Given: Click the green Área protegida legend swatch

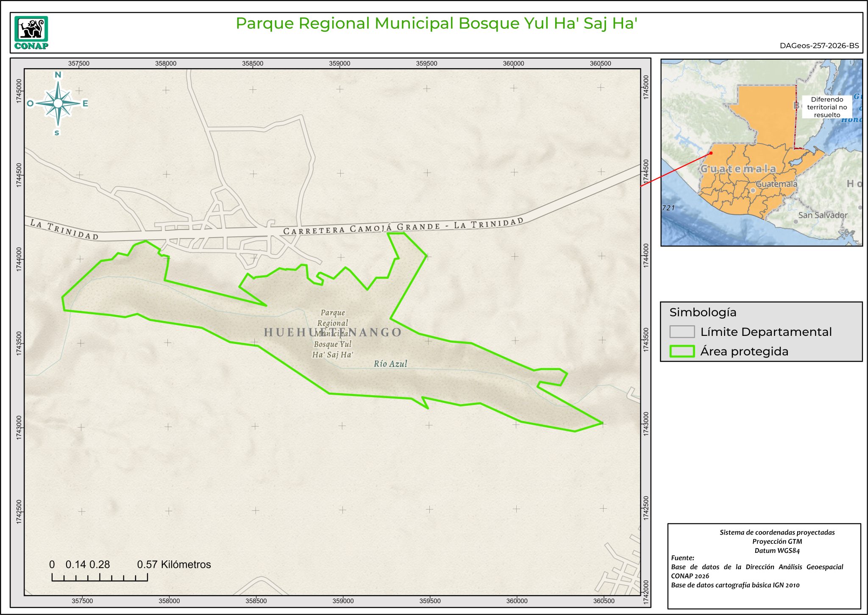Looking at the screenshot, I should point(682,351).
